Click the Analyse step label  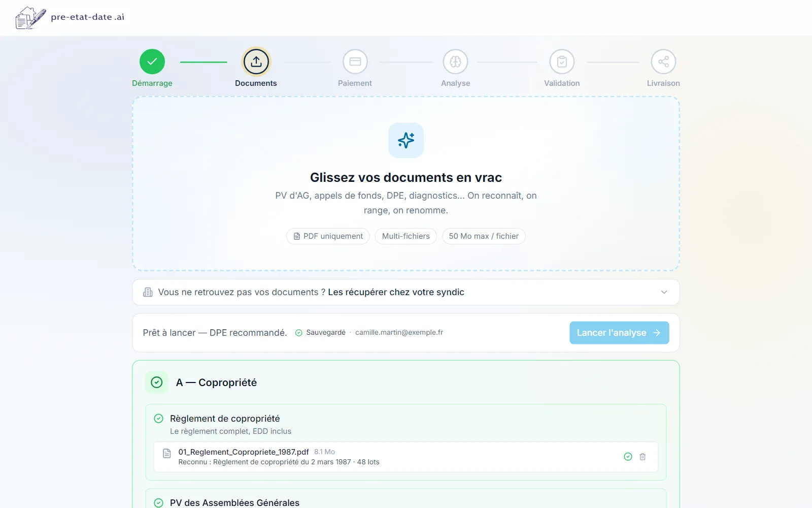click(456, 83)
